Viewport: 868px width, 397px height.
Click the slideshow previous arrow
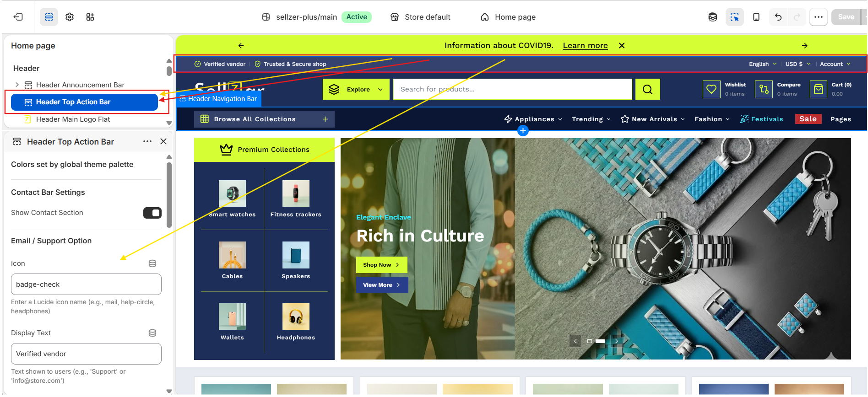click(x=575, y=341)
